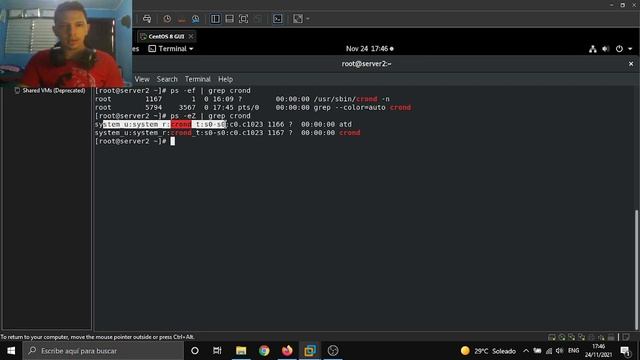The image size is (640, 360).
Task: Click the Windows network tray icon
Action: (549, 351)
